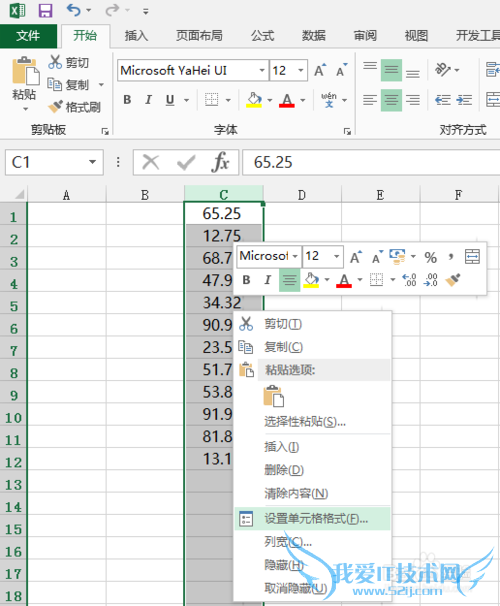This screenshot has height=606, width=500.
Task: Click the select-all corner triangle
Action: (19, 194)
